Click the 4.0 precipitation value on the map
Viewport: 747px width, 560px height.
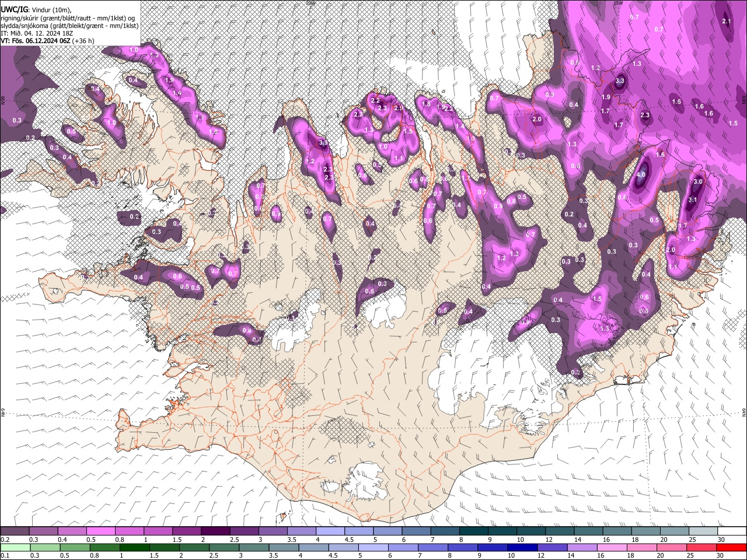[641, 175]
